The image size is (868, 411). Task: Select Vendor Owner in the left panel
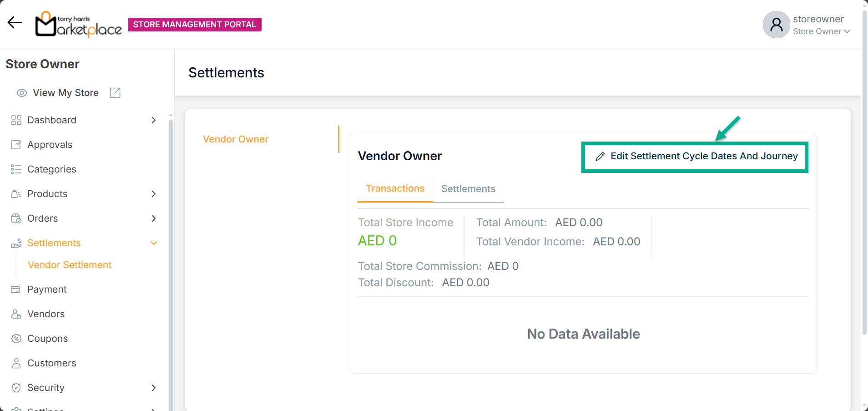[x=236, y=139]
